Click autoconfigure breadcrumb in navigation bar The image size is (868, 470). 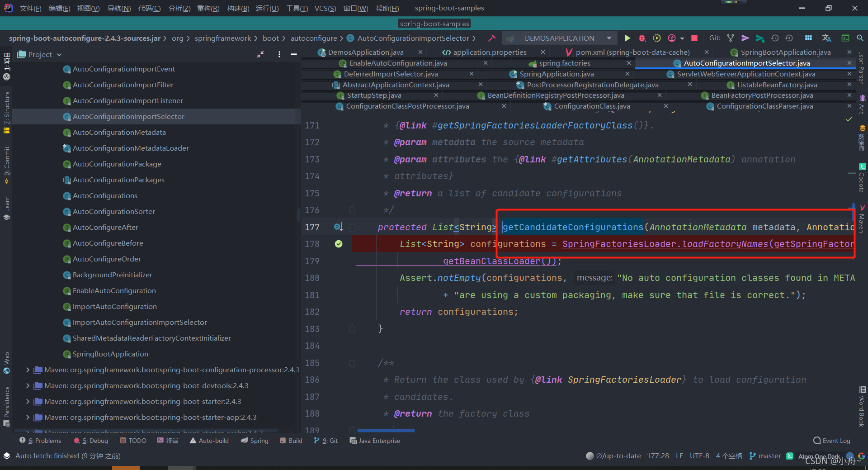coord(314,38)
